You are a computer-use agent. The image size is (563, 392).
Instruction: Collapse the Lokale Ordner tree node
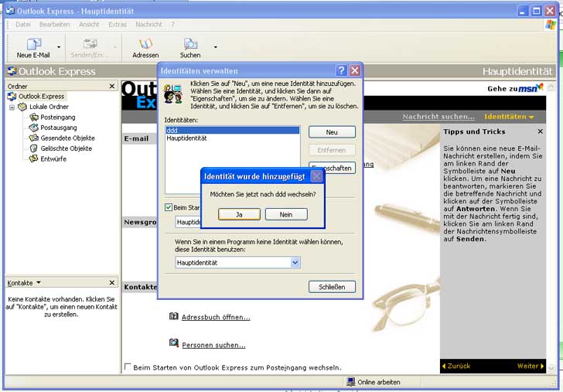point(12,107)
